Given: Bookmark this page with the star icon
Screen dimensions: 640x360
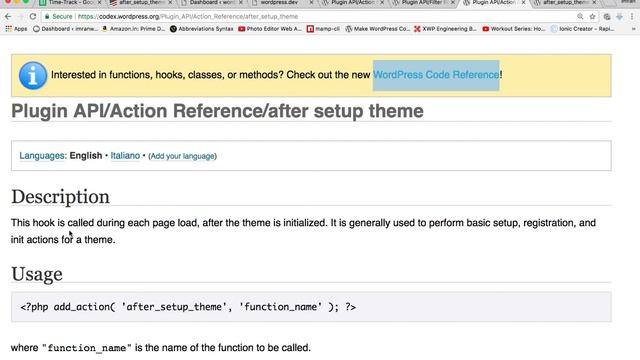Looking at the screenshot, I should [x=592, y=17].
